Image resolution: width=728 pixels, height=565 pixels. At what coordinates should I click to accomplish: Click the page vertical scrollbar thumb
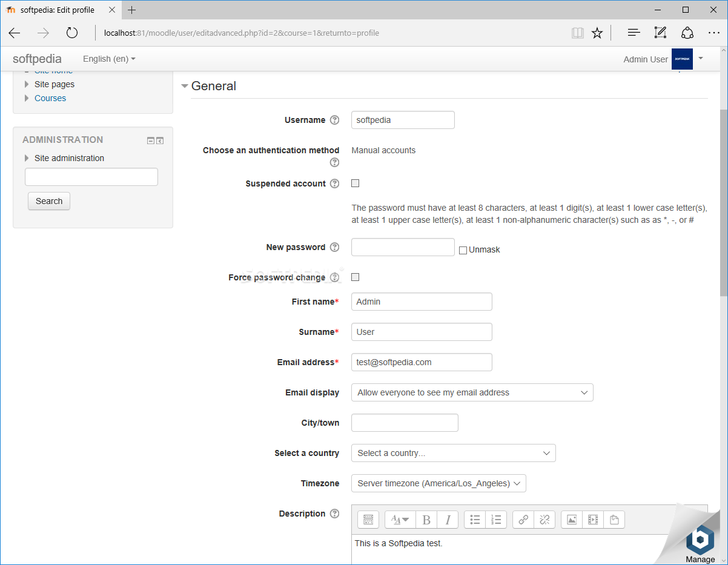(x=723, y=202)
